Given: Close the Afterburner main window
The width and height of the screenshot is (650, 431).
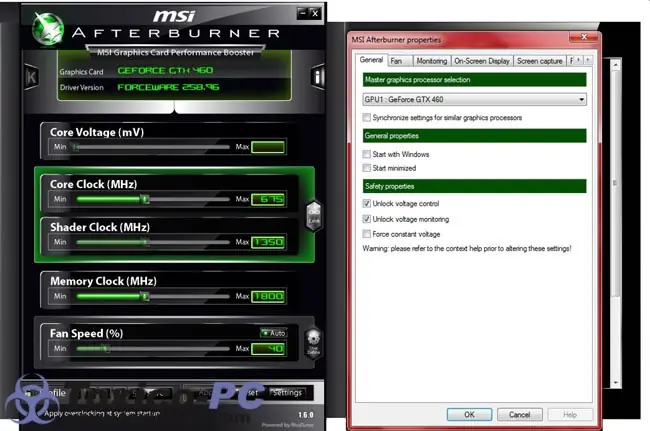Looking at the screenshot, I should point(315,13).
